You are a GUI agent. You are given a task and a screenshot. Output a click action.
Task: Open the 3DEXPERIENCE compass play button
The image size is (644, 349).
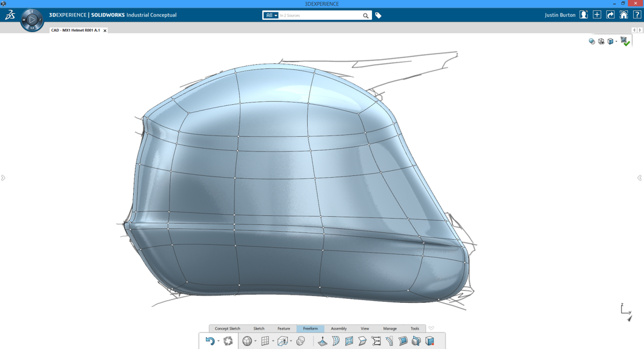32,20
